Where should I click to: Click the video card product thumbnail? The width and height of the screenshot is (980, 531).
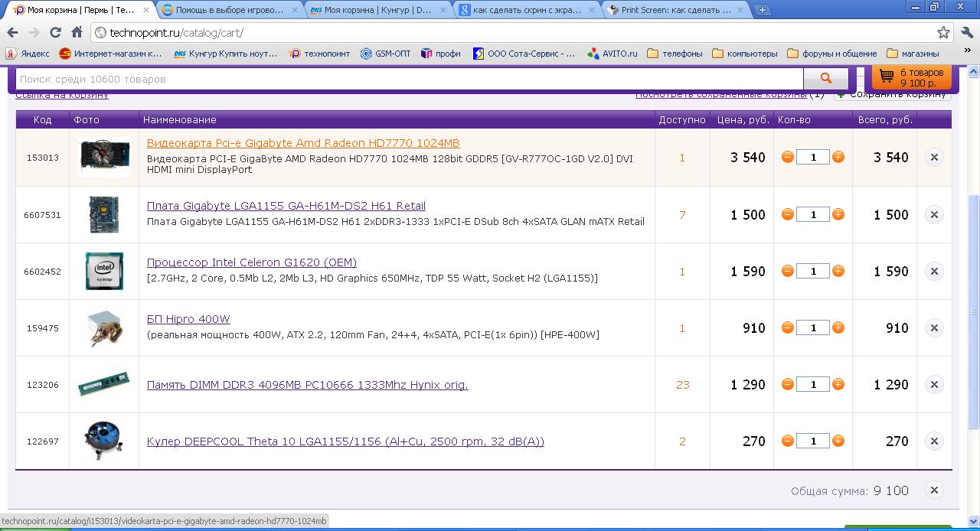tap(104, 157)
